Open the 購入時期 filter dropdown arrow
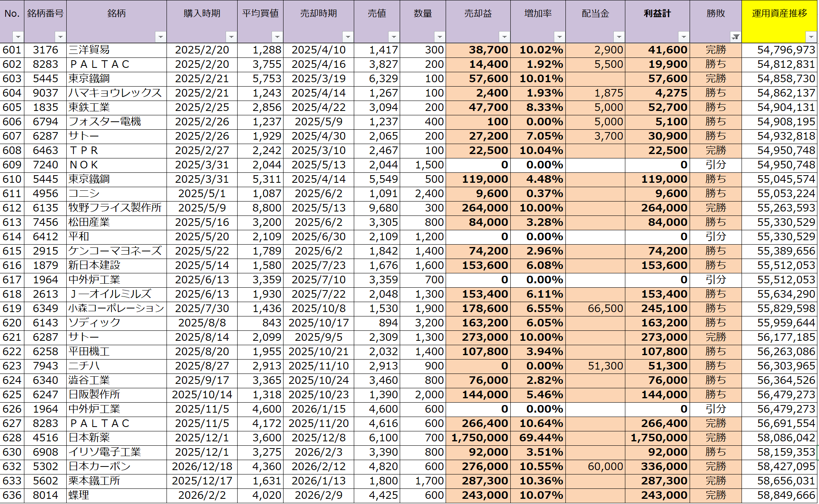 click(231, 37)
